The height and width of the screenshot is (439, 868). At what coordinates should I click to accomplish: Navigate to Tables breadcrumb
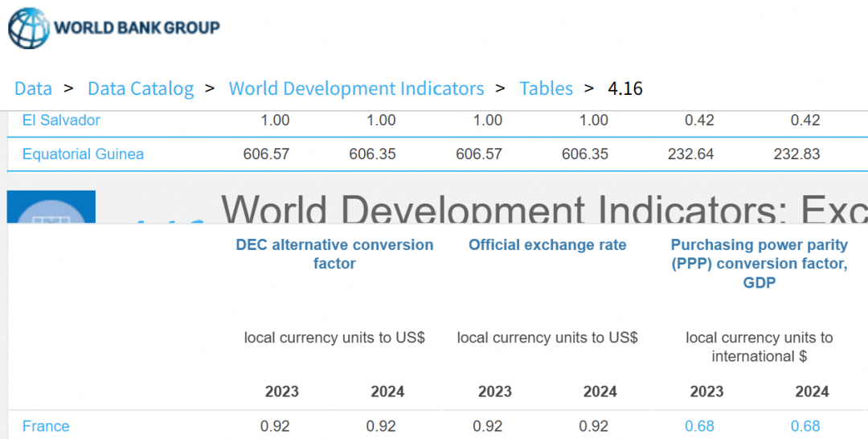coord(546,88)
